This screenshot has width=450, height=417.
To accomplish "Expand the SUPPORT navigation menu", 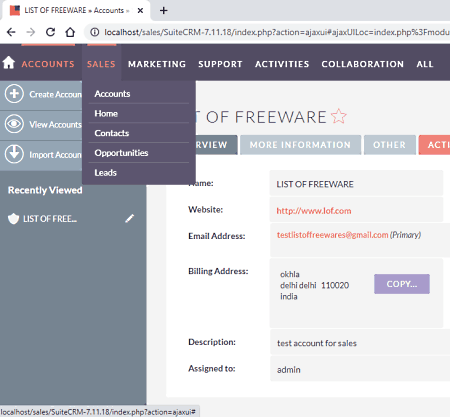I will pyautogui.click(x=220, y=64).
